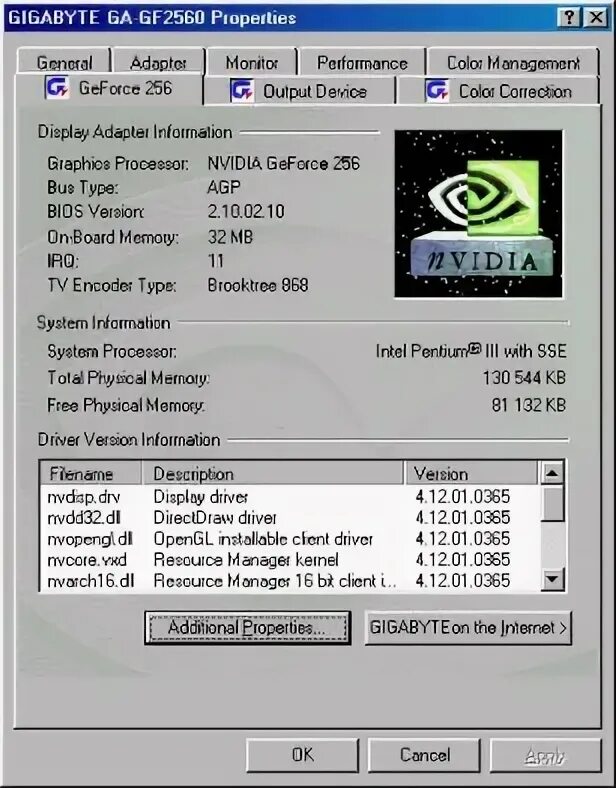Image resolution: width=616 pixels, height=788 pixels.
Task: Select the Monitor tab
Action: pyautogui.click(x=252, y=63)
